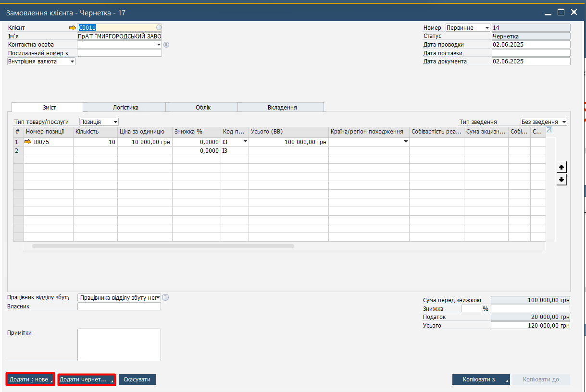Image resolution: width=586 pixels, height=392 pixels.
Task: Click Додати чернетку button
Action: click(87, 380)
